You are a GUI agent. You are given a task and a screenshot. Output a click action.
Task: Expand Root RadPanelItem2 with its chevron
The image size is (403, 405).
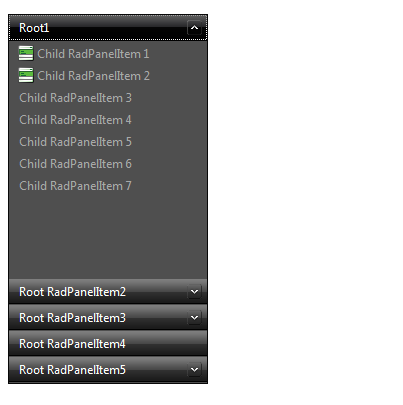194,292
